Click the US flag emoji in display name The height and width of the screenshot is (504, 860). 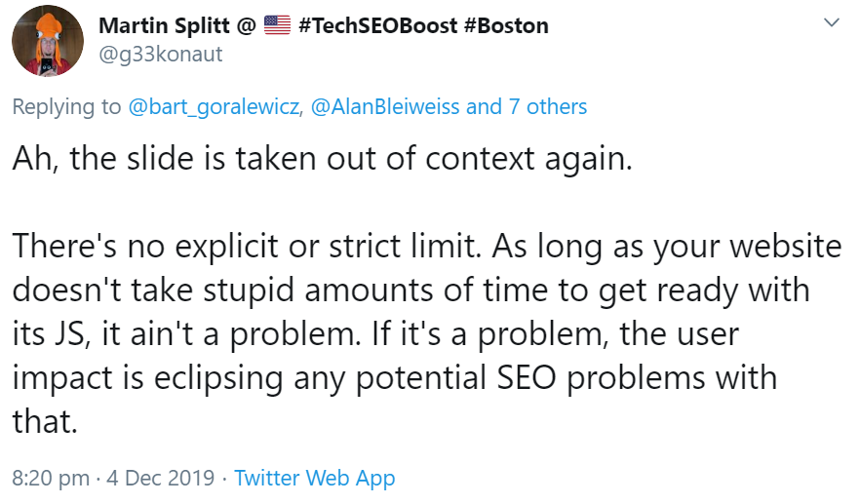point(278,26)
